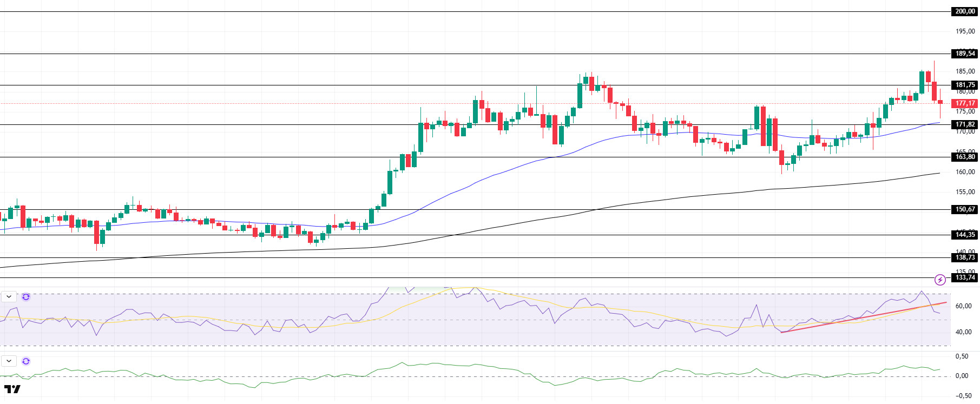
Task: Click the 133,74 price level label
Action: coord(964,277)
